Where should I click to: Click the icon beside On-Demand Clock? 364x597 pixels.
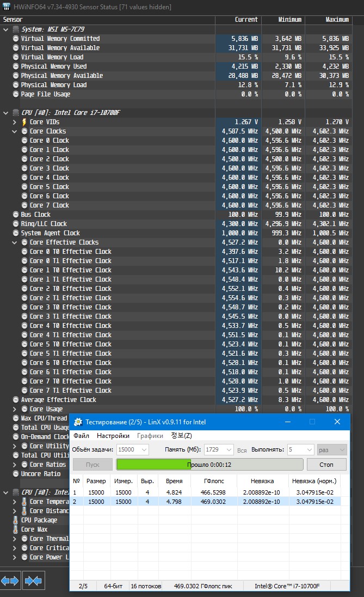click(16, 437)
